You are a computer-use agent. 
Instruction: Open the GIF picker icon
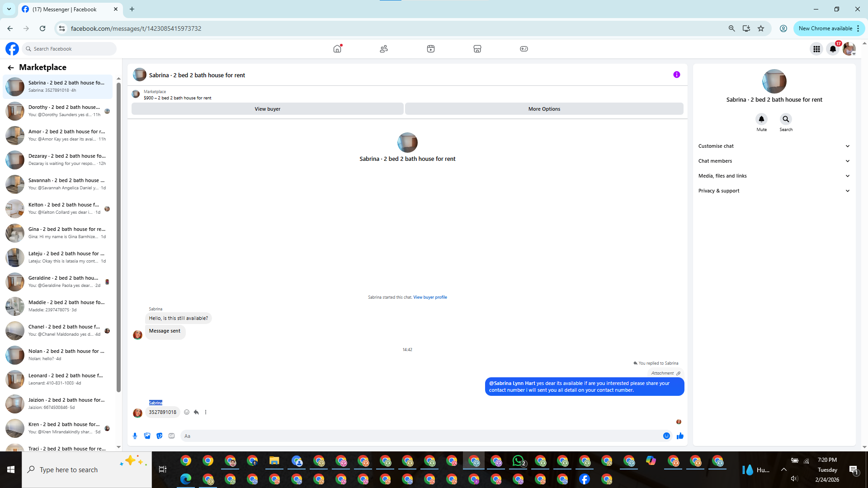coord(171,436)
